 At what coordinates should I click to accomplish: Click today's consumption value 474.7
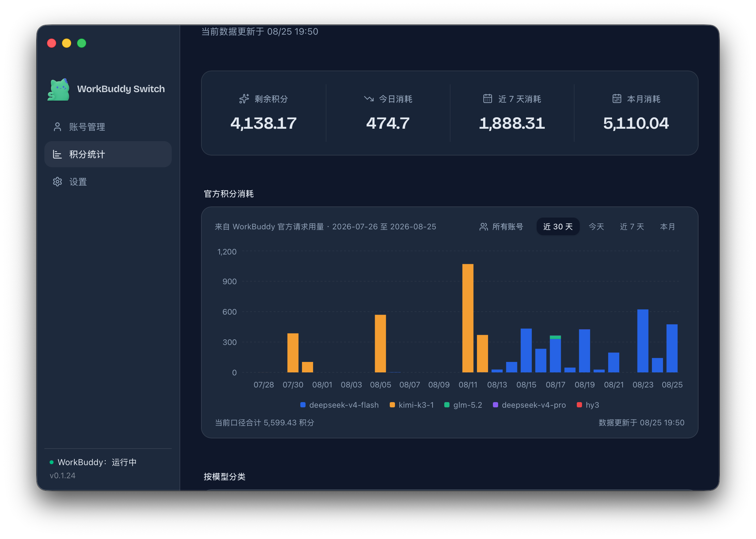pos(388,123)
